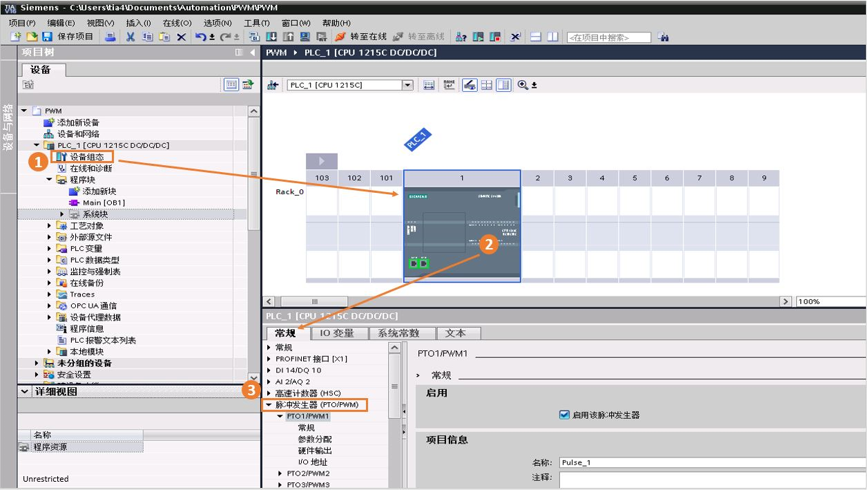Open the 在线(O) menu
868x490 pixels.
point(177,23)
